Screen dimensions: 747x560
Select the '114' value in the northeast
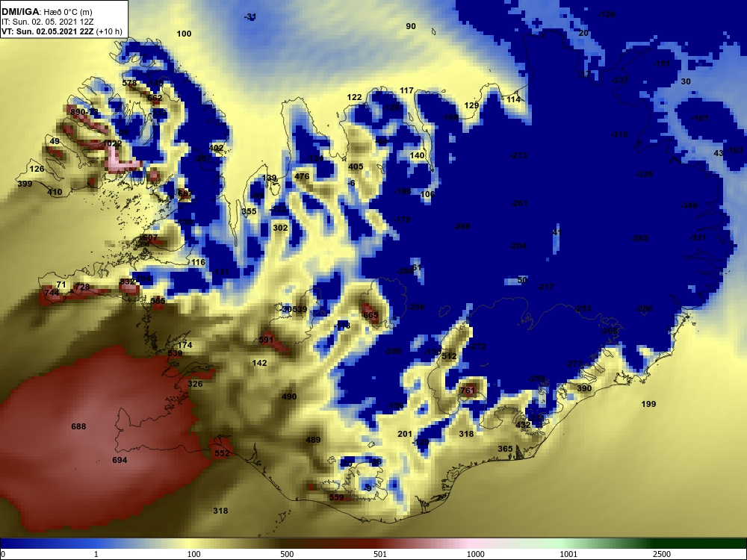[x=513, y=99]
